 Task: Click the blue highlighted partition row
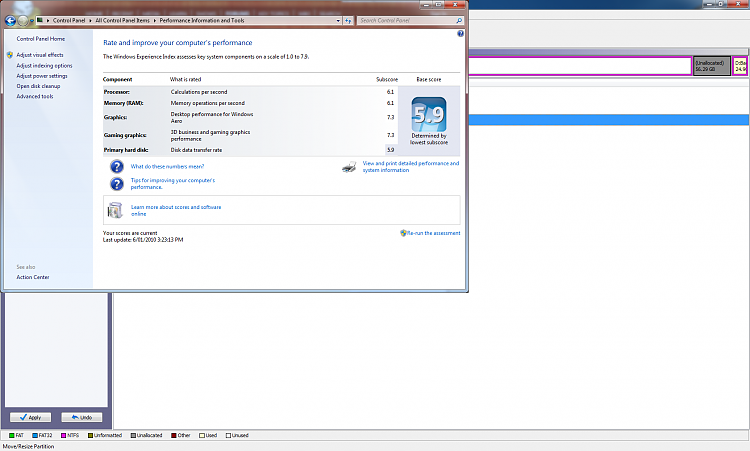[609, 120]
